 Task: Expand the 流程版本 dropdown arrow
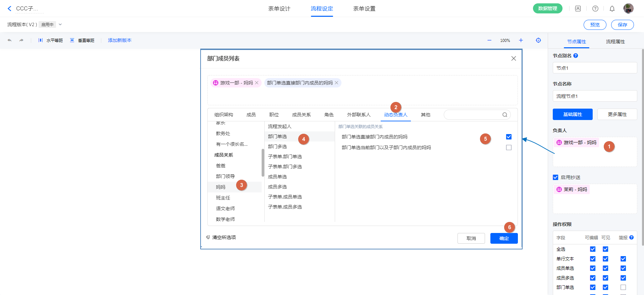click(x=60, y=24)
